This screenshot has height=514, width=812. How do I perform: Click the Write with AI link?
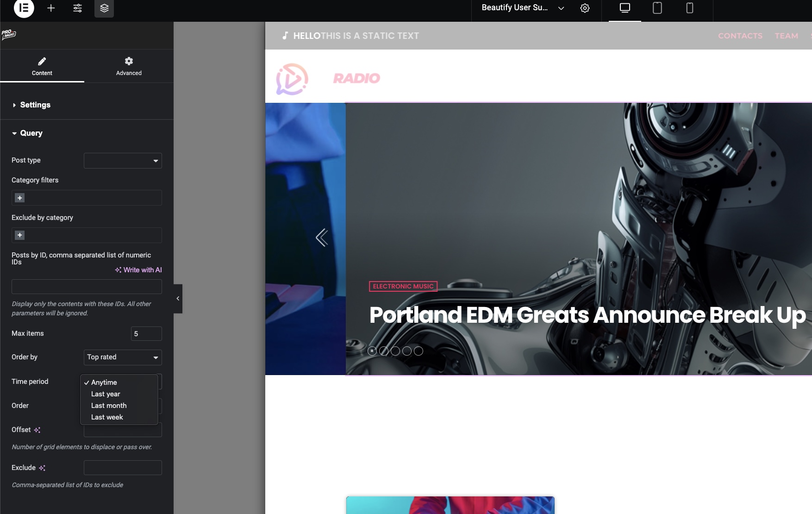pos(138,270)
